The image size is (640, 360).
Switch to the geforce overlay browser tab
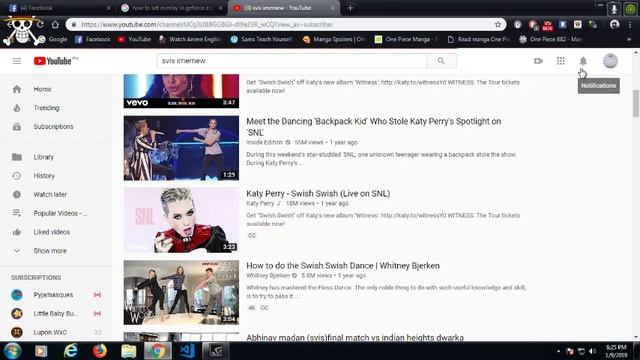pyautogui.click(x=171, y=8)
